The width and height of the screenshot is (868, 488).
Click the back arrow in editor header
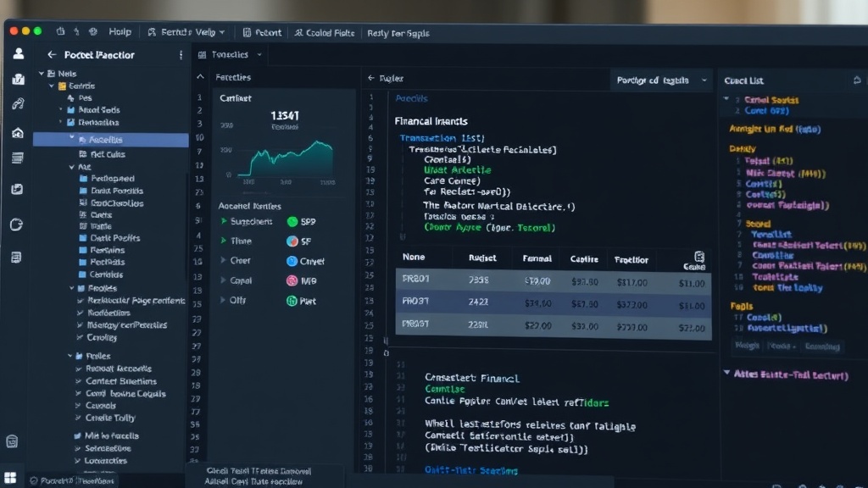pyautogui.click(x=371, y=78)
